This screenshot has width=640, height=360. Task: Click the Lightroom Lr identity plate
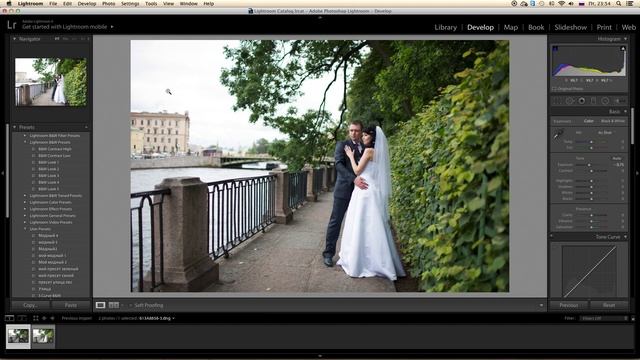point(12,25)
